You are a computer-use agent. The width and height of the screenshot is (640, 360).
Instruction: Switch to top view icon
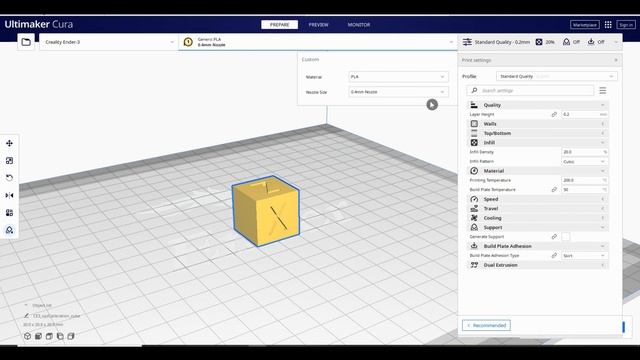(49, 336)
